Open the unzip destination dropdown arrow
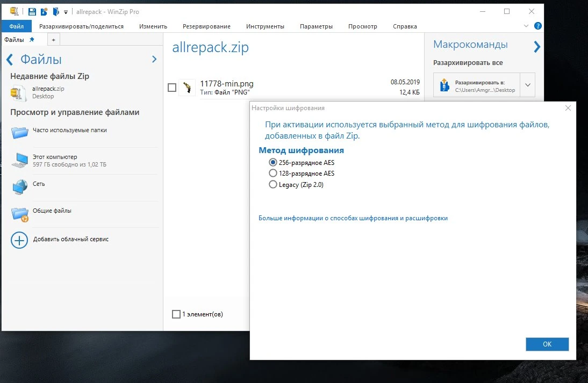This screenshot has width=588, height=383. click(528, 85)
